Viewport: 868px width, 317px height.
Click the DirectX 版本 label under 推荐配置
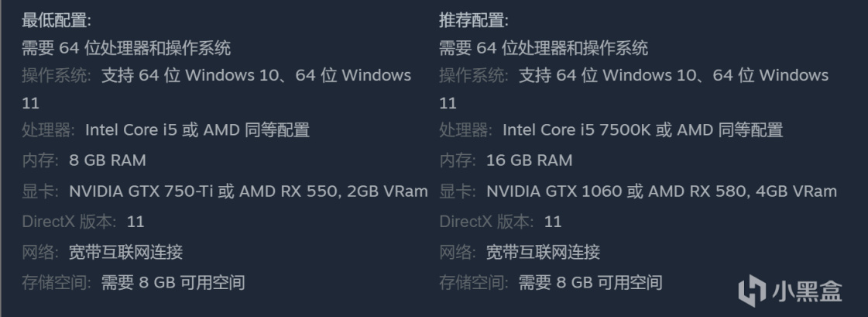point(485,222)
